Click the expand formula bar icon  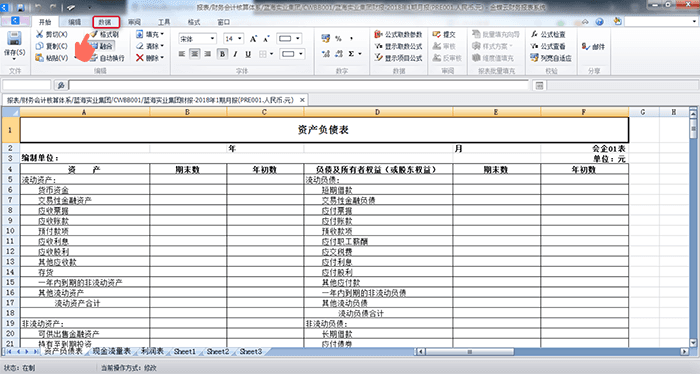[x=539, y=85]
